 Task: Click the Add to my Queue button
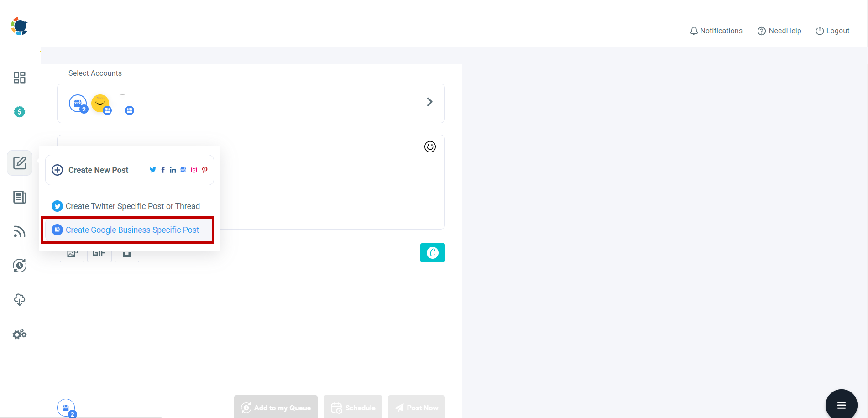click(276, 407)
